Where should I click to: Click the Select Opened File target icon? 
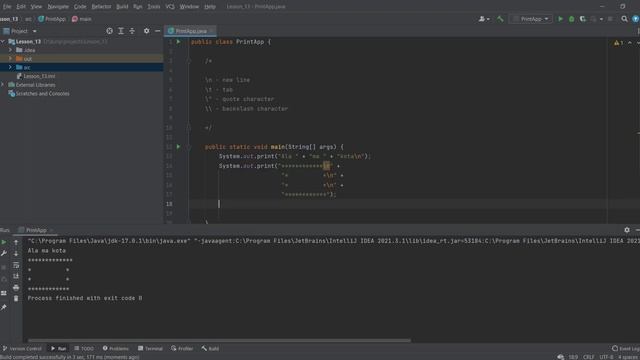pos(109,31)
